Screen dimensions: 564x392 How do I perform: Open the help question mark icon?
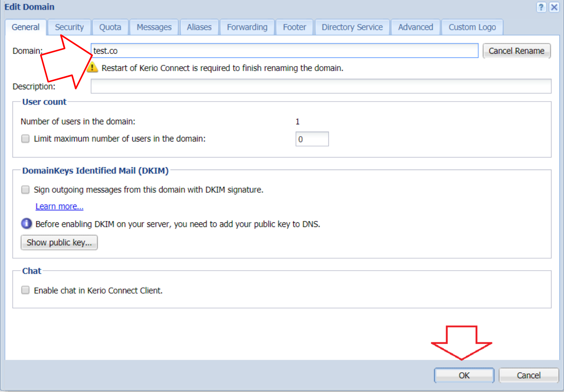pos(541,7)
